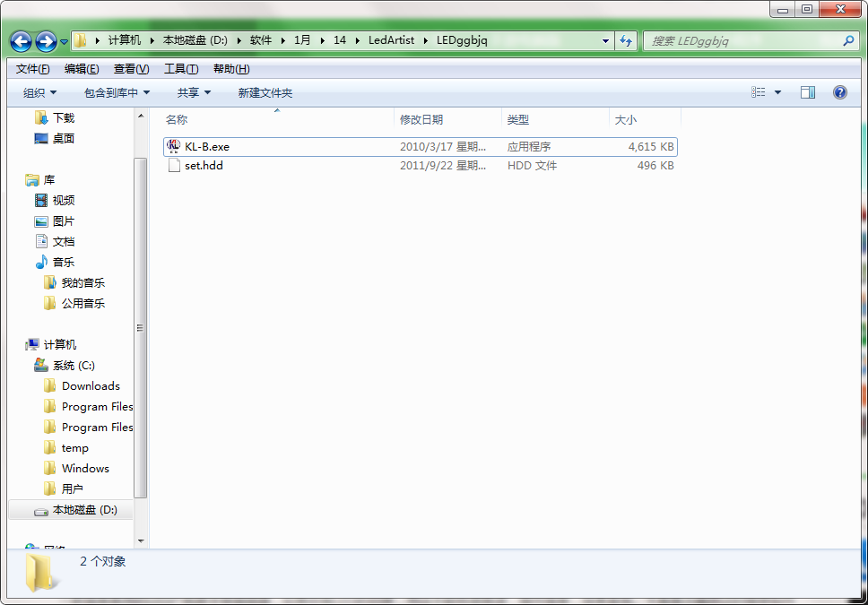868x605 pixels.
Task: Click the refresh icon in address bar
Action: (625, 40)
